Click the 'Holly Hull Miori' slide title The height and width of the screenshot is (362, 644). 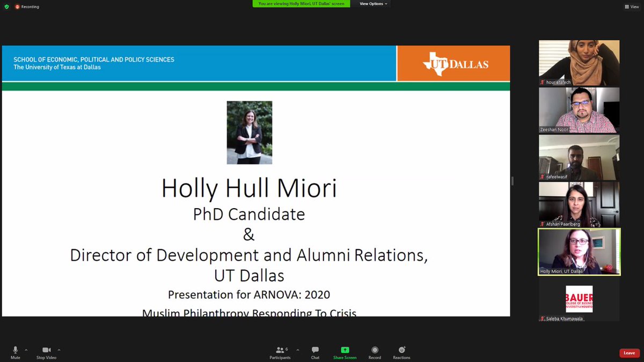click(249, 188)
